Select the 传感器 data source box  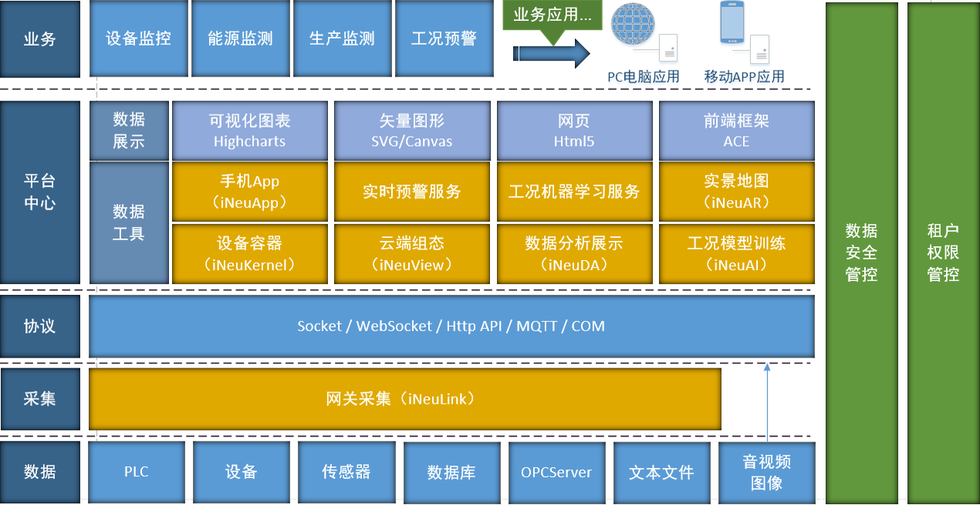346,472
